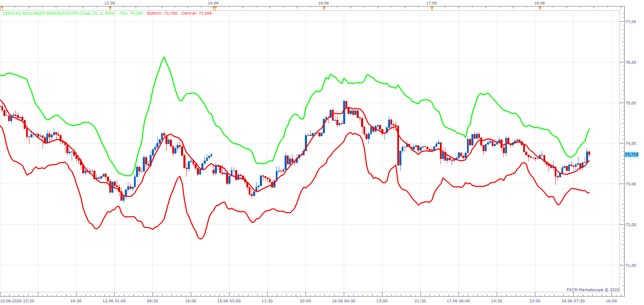Click the 16:00 time axis label
This screenshot has width=644, height=305.
[x=611, y=301]
